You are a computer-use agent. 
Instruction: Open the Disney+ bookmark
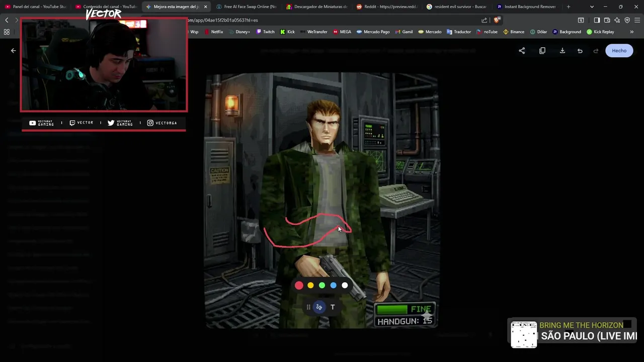tap(238, 32)
